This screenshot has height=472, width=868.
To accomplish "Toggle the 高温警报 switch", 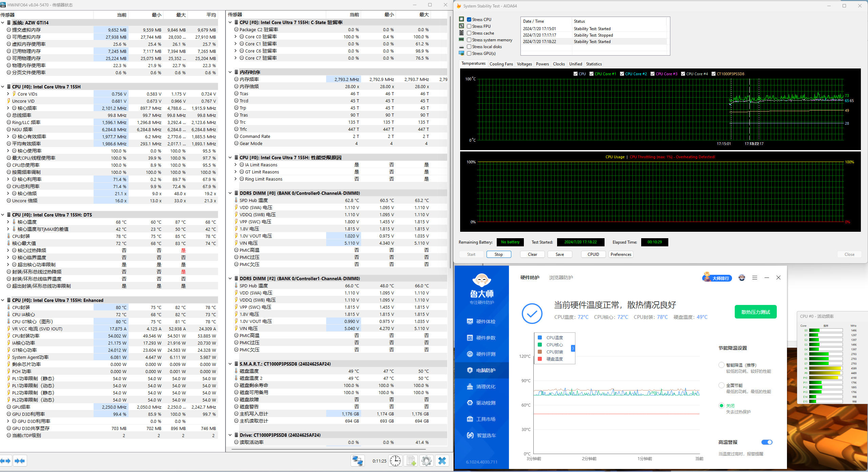I will [767, 442].
